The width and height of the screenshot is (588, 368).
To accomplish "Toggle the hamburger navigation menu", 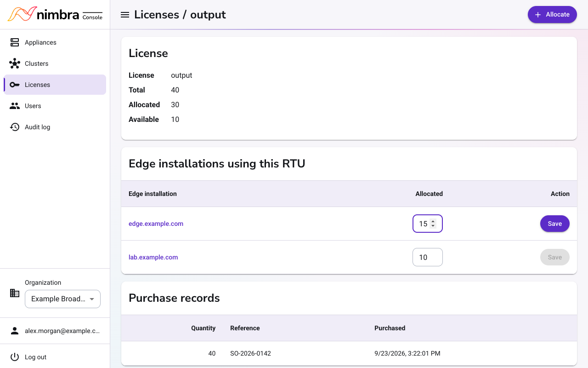I will (x=124, y=15).
